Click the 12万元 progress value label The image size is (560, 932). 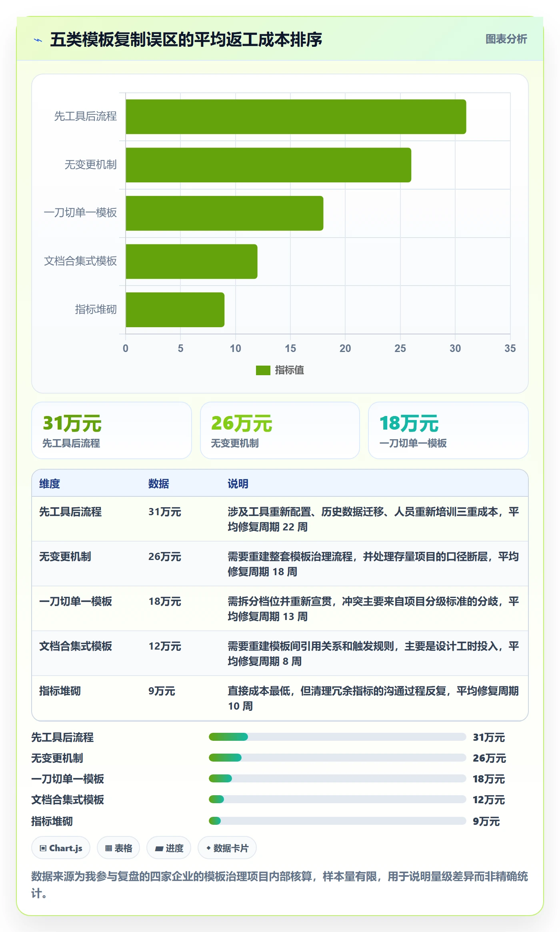[489, 800]
